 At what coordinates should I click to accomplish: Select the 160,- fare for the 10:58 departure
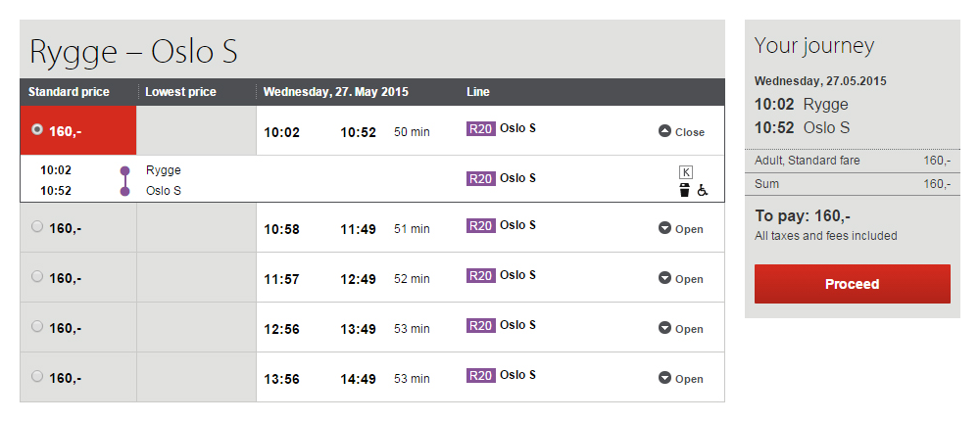[x=37, y=227]
